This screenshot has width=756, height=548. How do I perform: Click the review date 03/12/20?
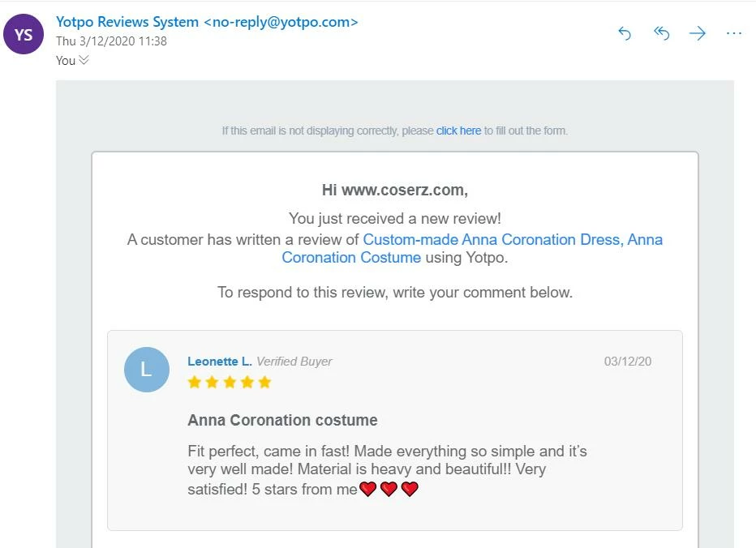tap(627, 362)
